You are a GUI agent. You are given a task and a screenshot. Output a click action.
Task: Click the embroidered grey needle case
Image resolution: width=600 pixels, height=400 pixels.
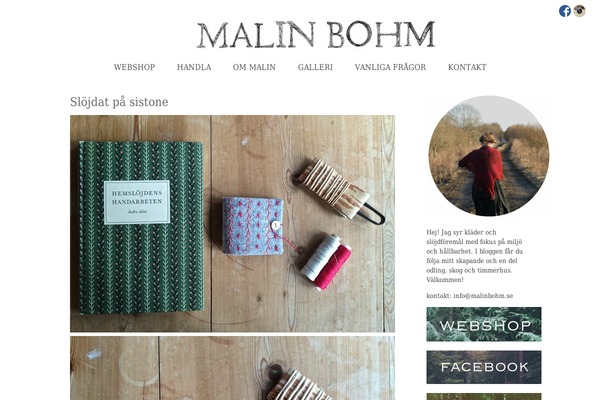pyautogui.click(x=254, y=226)
